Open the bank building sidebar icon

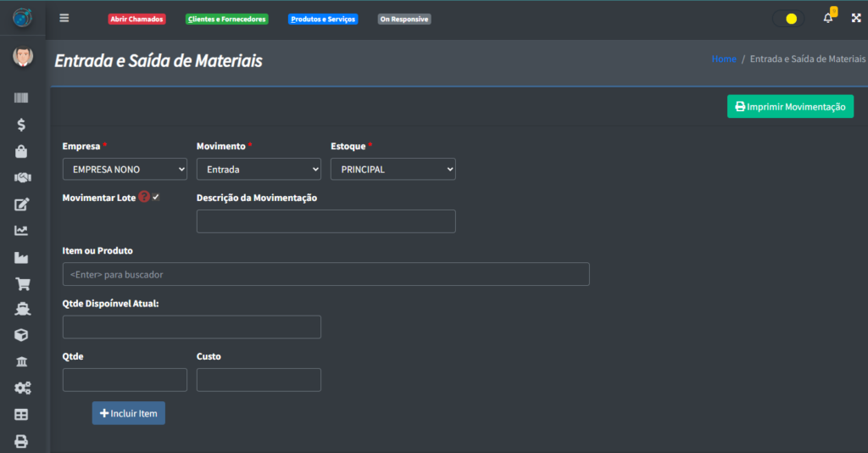pos(22,362)
